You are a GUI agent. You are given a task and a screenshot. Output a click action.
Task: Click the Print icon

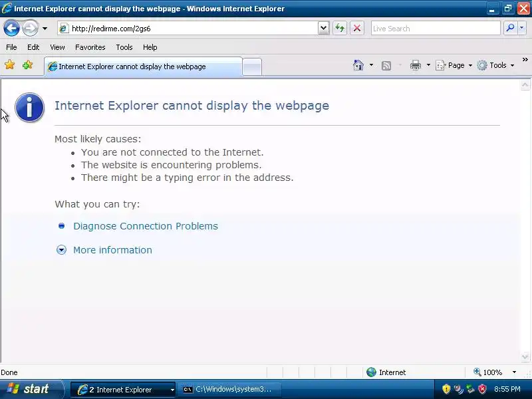pos(415,65)
